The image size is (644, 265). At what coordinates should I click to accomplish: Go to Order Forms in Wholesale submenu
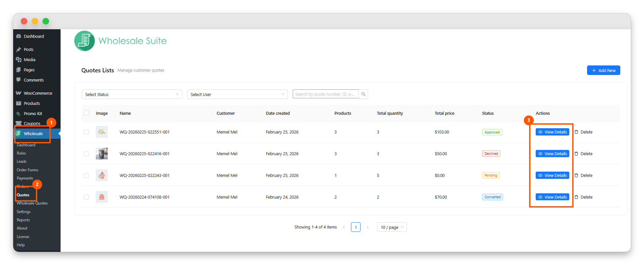tap(27, 170)
